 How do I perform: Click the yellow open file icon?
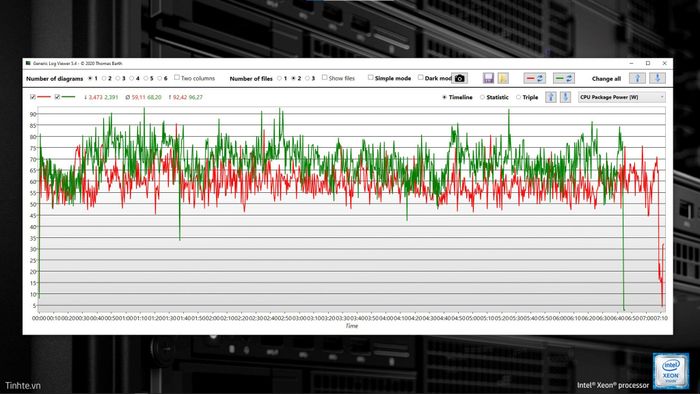(503, 79)
